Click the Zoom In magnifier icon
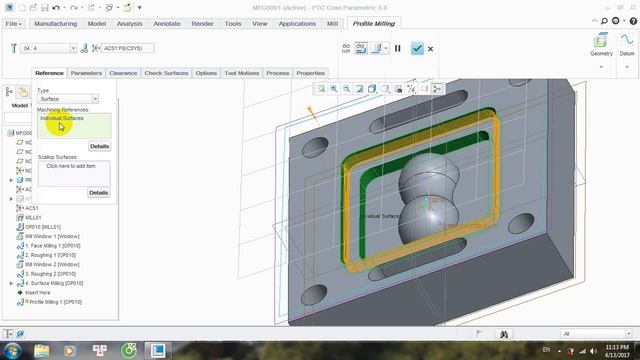This screenshot has width=640, height=360. (x=334, y=89)
